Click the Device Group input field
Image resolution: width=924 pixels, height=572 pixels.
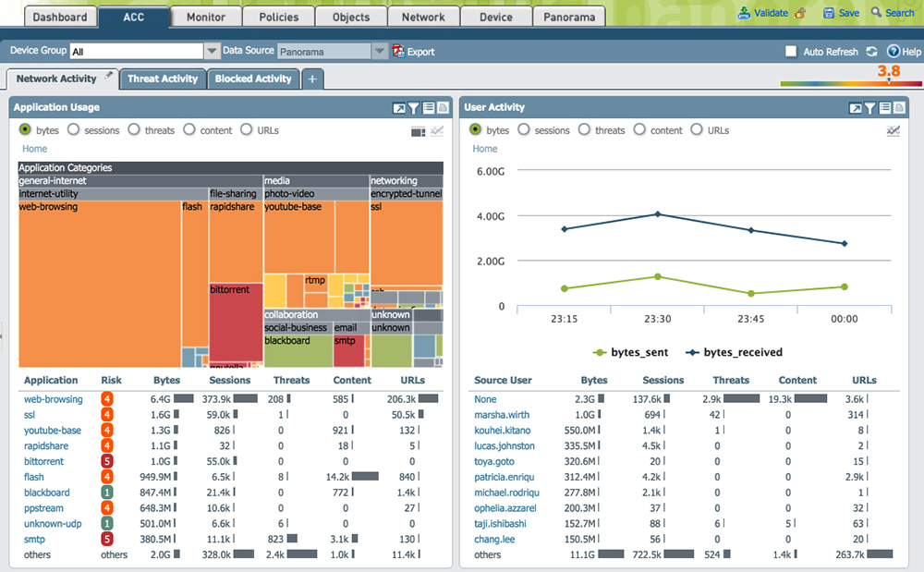pos(137,51)
